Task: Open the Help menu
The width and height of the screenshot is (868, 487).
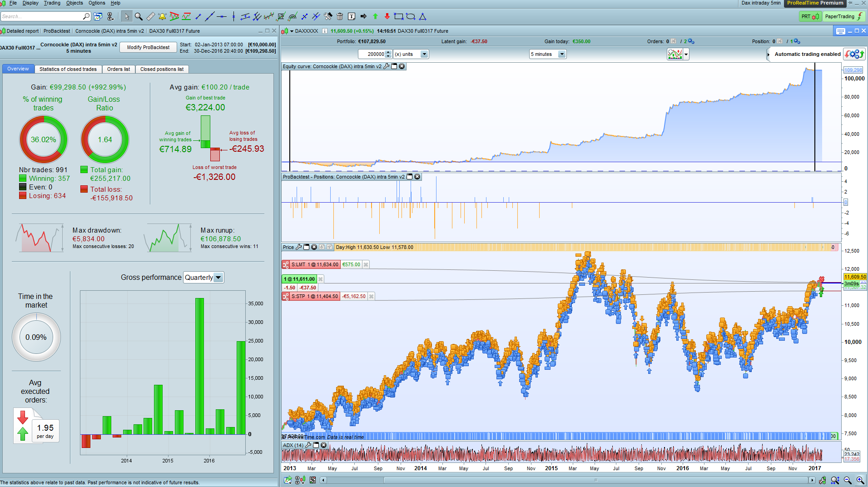Action: tap(115, 3)
